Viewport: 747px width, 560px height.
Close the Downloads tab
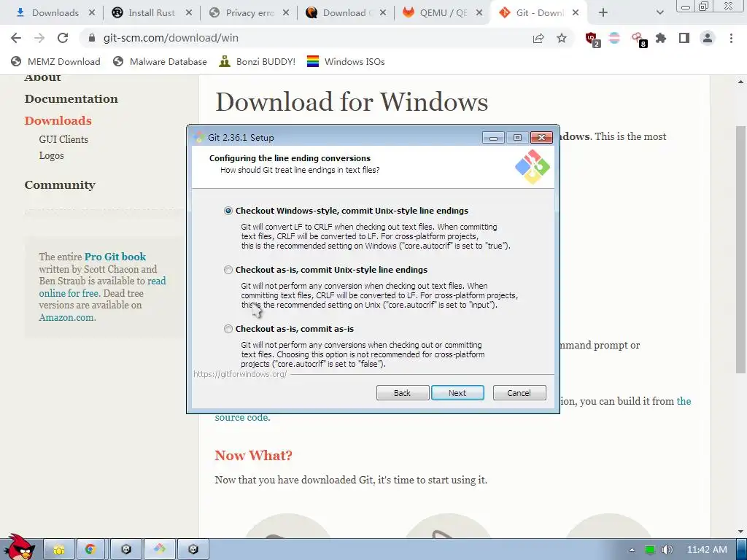[x=92, y=13]
